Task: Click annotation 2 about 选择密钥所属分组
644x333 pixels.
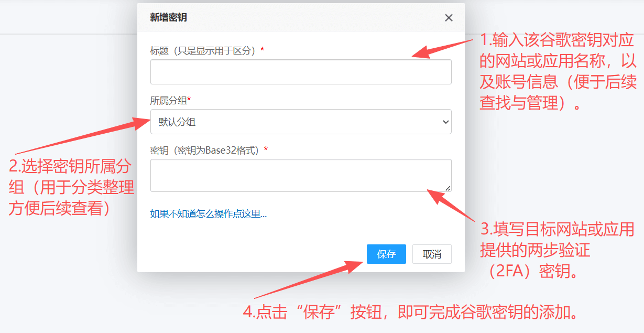Action: (71, 187)
